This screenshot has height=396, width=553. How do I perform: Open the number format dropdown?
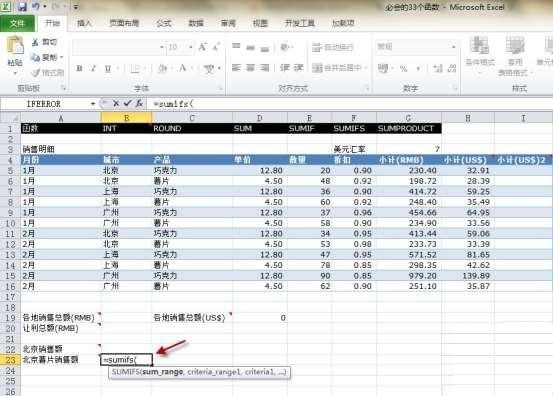pyautogui.click(x=454, y=47)
